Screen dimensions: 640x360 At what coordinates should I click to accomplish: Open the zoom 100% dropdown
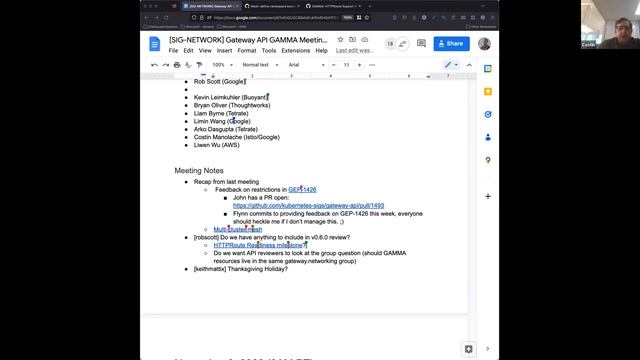click(222, 65)
